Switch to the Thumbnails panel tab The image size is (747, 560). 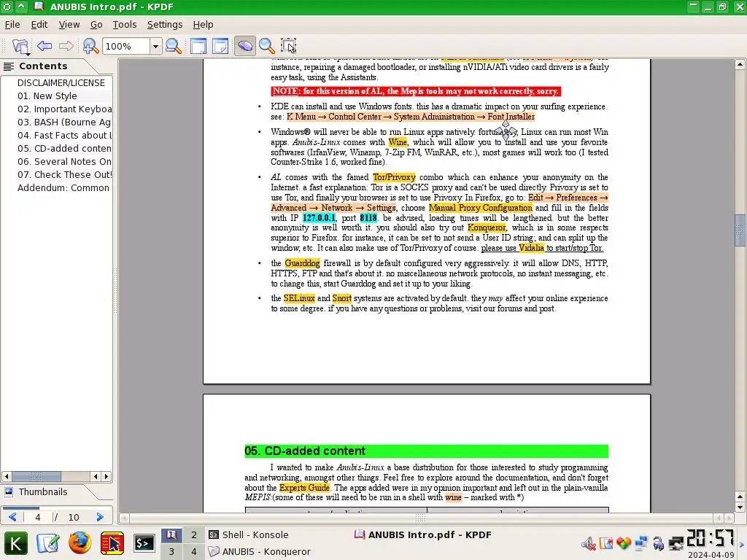43,492
